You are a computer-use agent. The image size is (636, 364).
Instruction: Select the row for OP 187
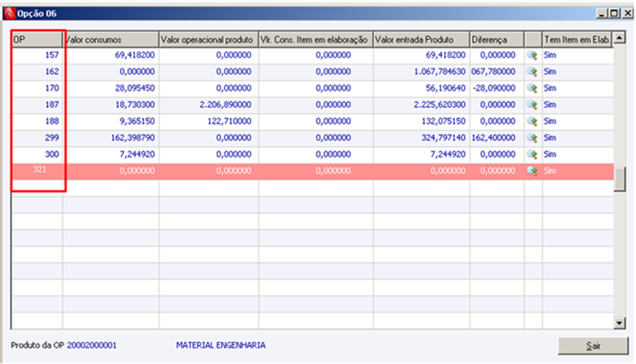tap(312, 105)
